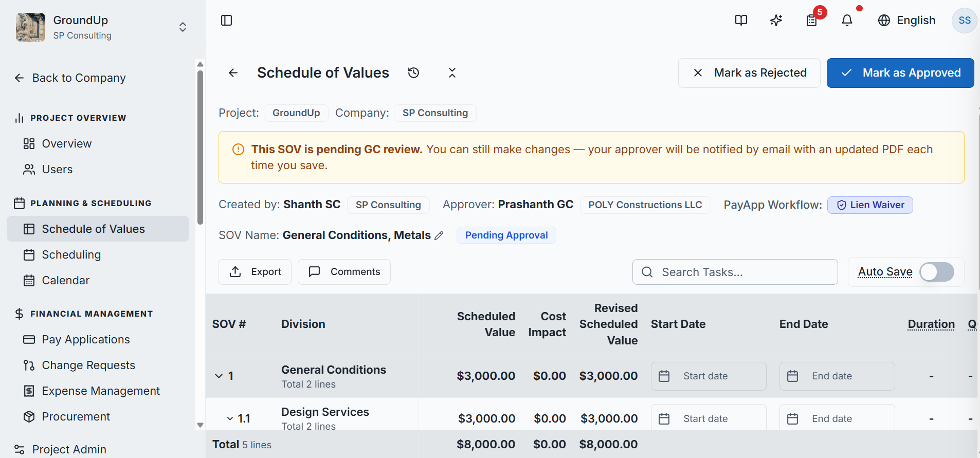Viewport: 980px width, 458px height.
Task: Click the calendar icon in row 1.1 End date
Action: point(793,419)
